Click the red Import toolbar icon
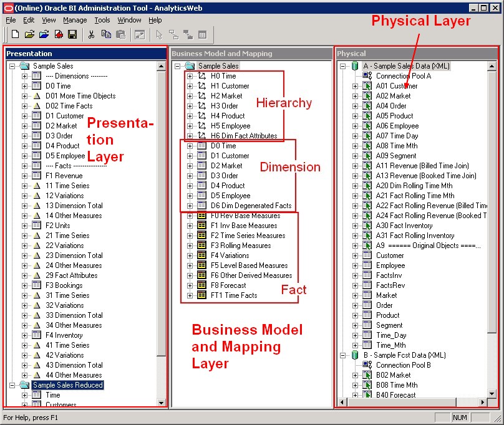The image size is (504, 425). (58, 34)
